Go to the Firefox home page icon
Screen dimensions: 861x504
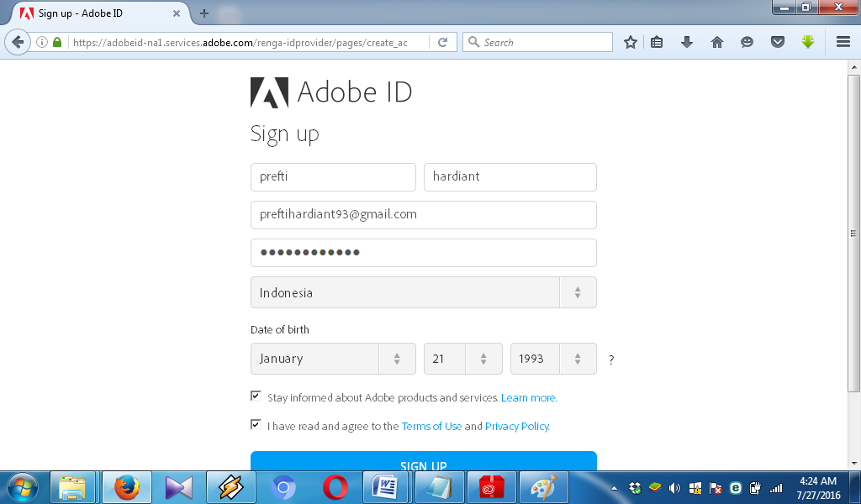(x=717, y=42)
